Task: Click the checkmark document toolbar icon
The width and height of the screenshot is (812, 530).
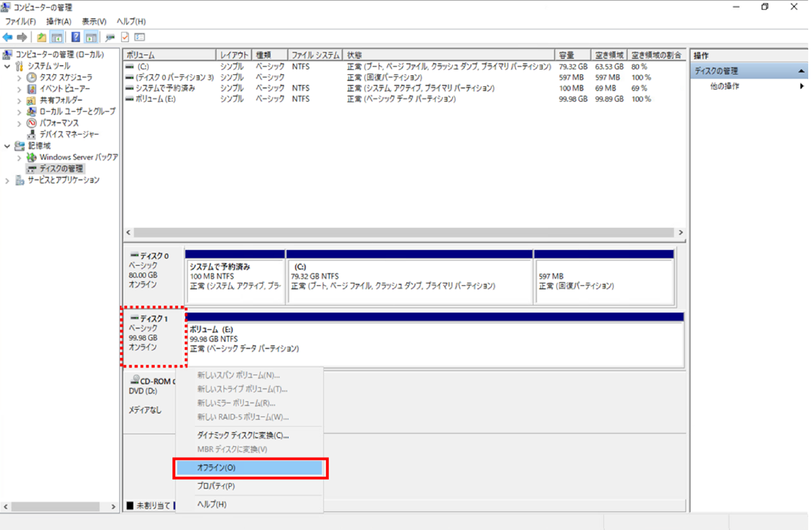Action: 125,37
